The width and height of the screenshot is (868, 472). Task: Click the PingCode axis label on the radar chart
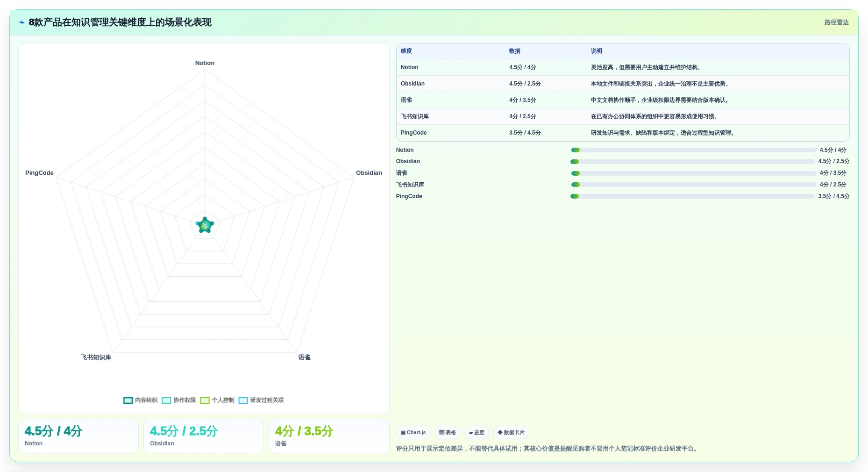pyautogui.click(x=39, y=173)
